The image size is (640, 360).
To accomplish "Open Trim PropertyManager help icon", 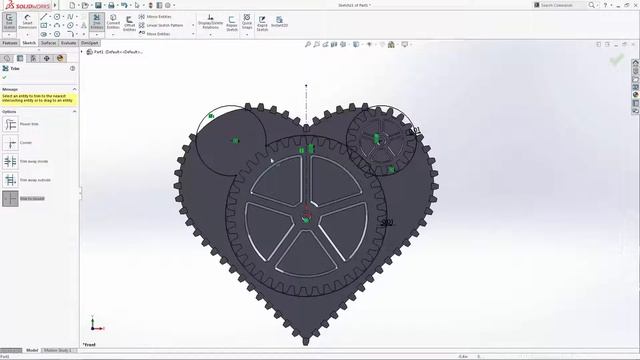I will [x=72, y=69].
